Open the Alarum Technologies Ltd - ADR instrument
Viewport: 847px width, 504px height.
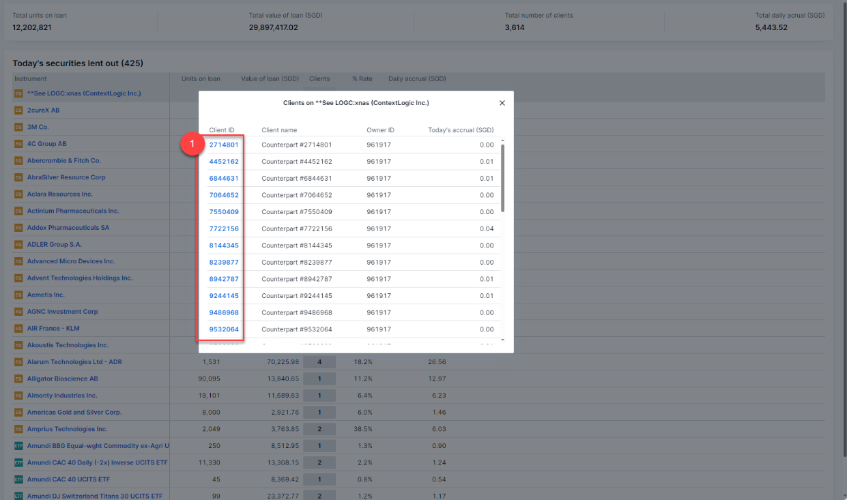pyautogui.click(x=74, y=362)
